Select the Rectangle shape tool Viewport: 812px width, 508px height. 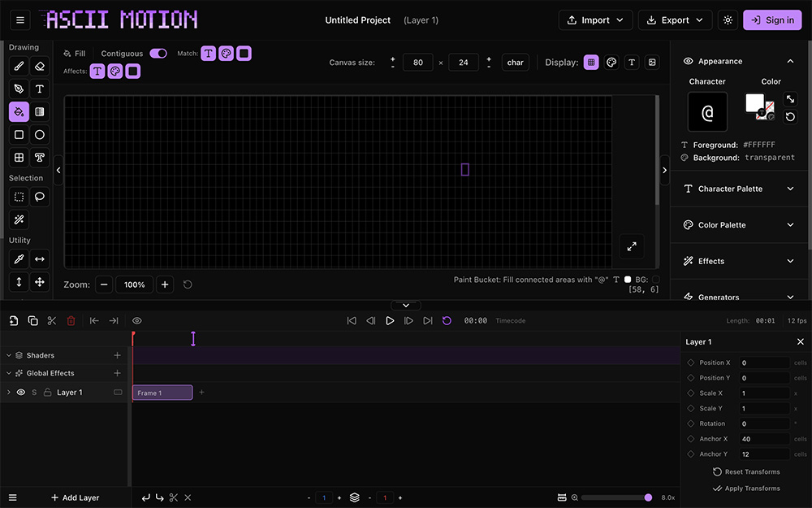19,135
